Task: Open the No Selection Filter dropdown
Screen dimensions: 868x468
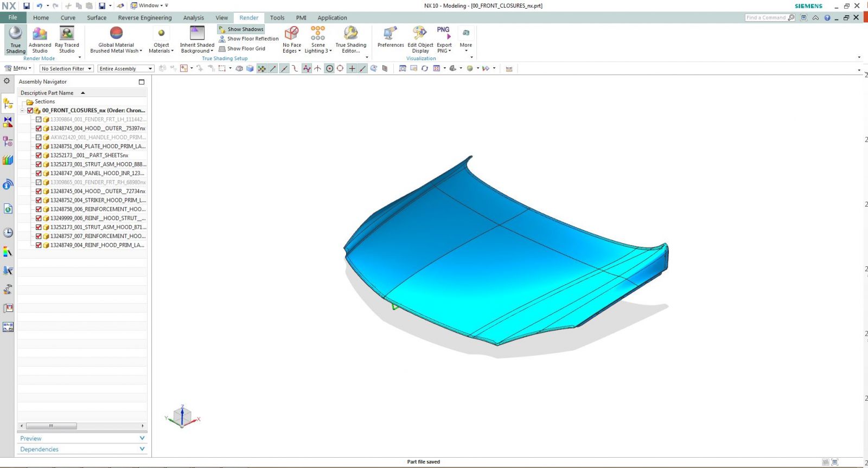Action: pyautogui.click(x=66, y=69)
